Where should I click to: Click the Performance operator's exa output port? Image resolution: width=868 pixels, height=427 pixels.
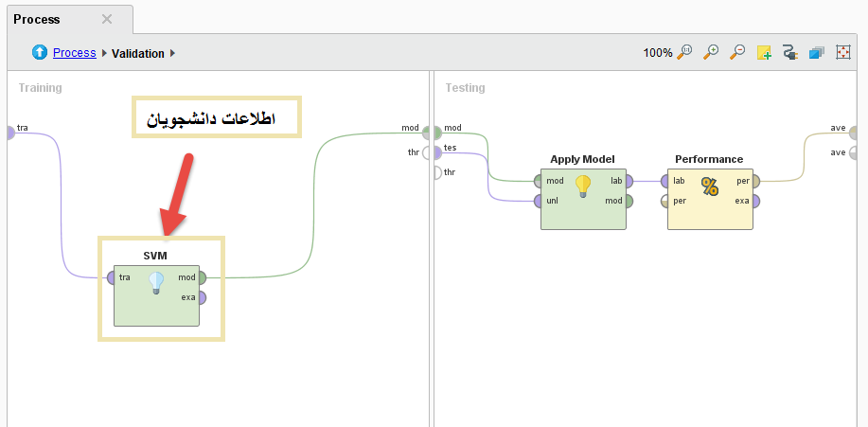tap(754, 201)
